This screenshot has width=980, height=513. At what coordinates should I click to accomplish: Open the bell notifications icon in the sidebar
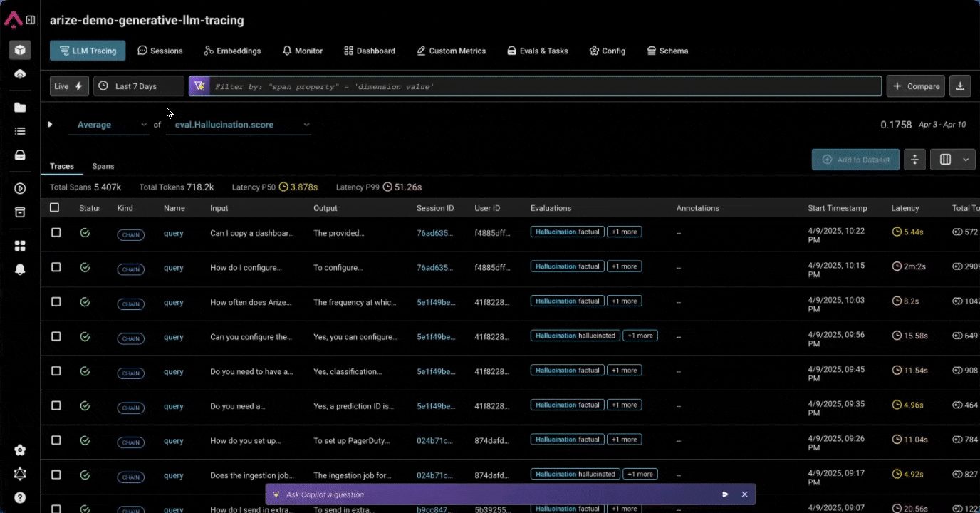20,269
